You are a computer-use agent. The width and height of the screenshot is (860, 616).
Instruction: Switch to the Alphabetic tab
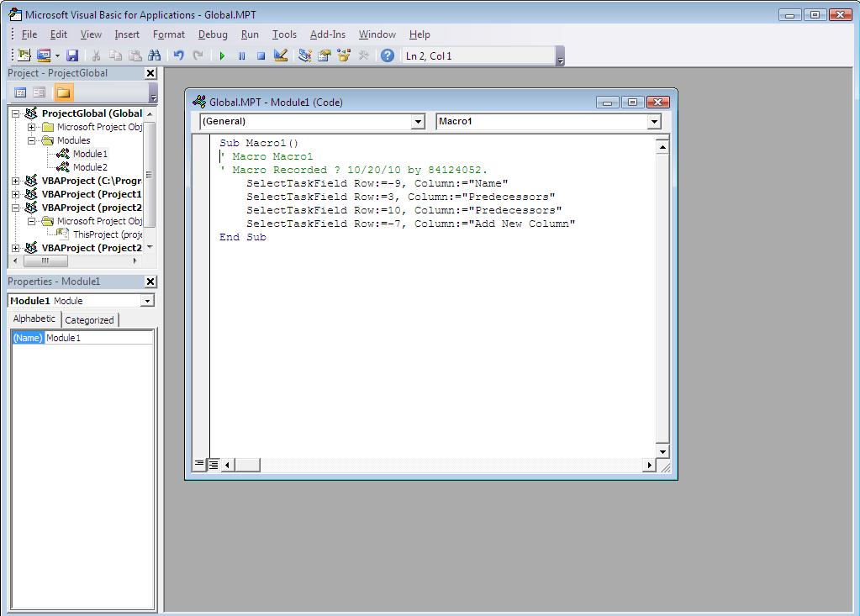pos(34,319)
